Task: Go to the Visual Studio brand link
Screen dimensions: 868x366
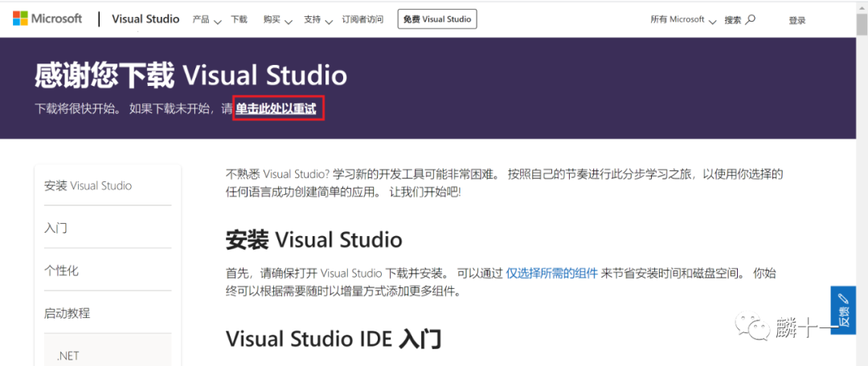Action: [x=145, y=18]
